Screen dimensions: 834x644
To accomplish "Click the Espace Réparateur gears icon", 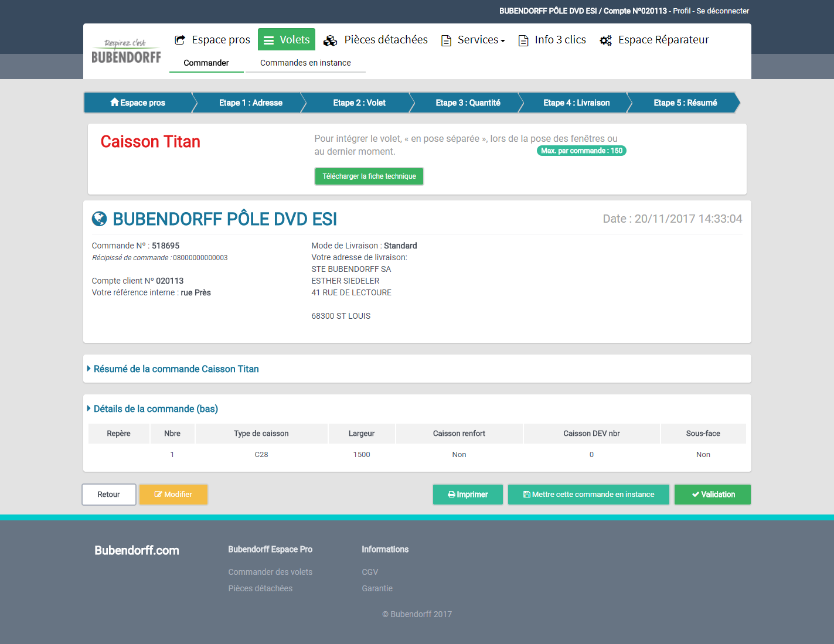I will click(x=605, y=40).
